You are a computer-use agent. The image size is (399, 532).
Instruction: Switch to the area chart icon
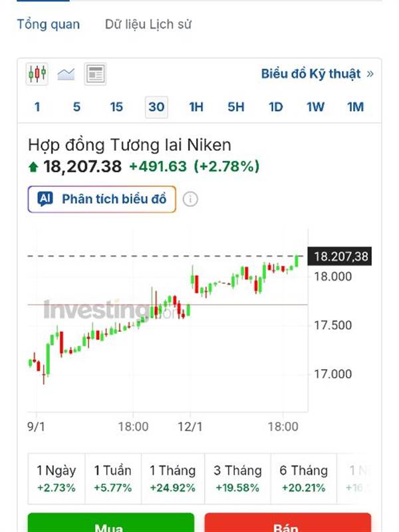66,74
